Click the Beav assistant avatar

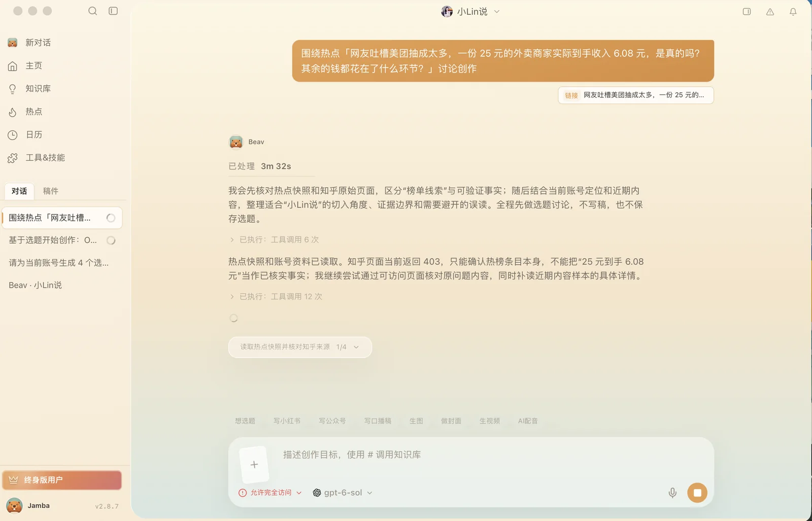(236, 142)
